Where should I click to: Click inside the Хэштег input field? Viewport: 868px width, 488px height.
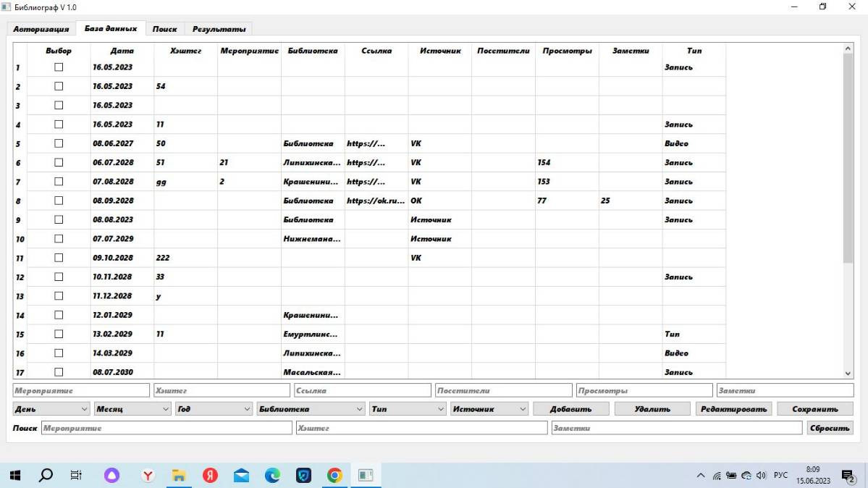coord(221,390)
